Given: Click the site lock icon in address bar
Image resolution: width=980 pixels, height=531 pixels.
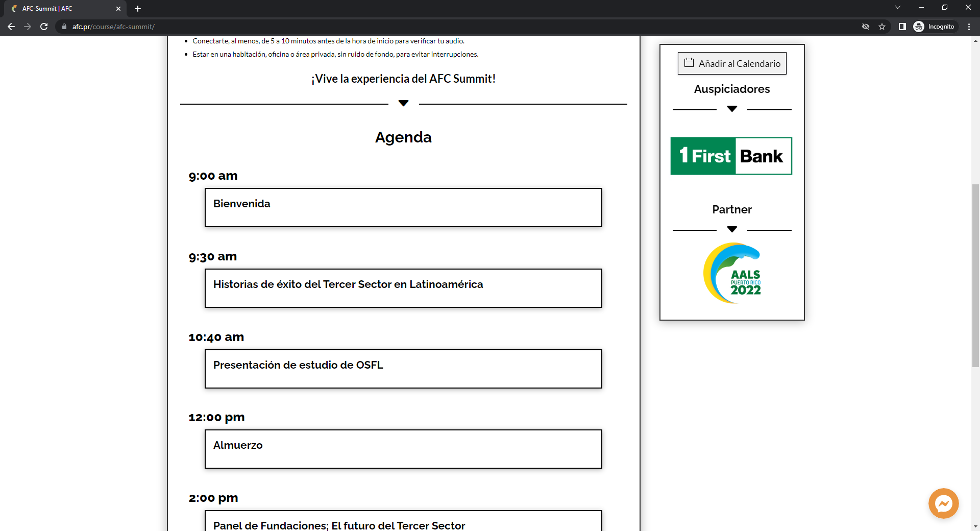Looking at the screenshot, I should point(64,27).
